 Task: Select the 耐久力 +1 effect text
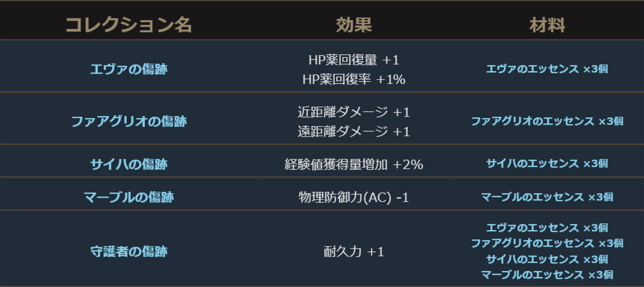[354, 252]
